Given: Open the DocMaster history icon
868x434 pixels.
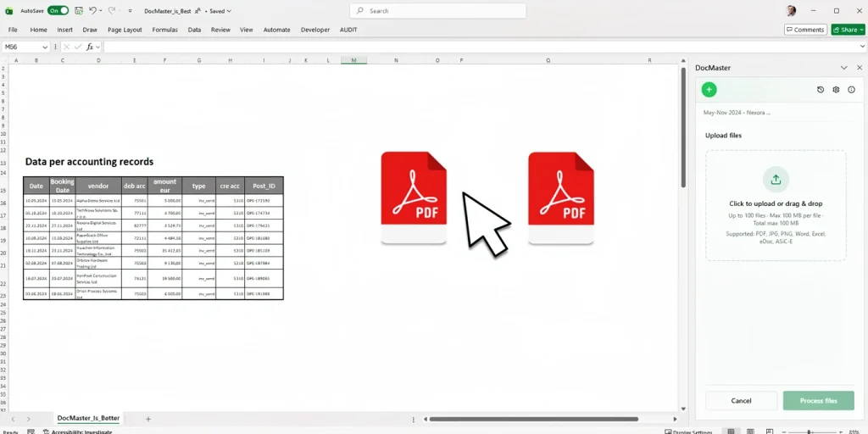Looking at the screenshot, I should coord(821,90).
